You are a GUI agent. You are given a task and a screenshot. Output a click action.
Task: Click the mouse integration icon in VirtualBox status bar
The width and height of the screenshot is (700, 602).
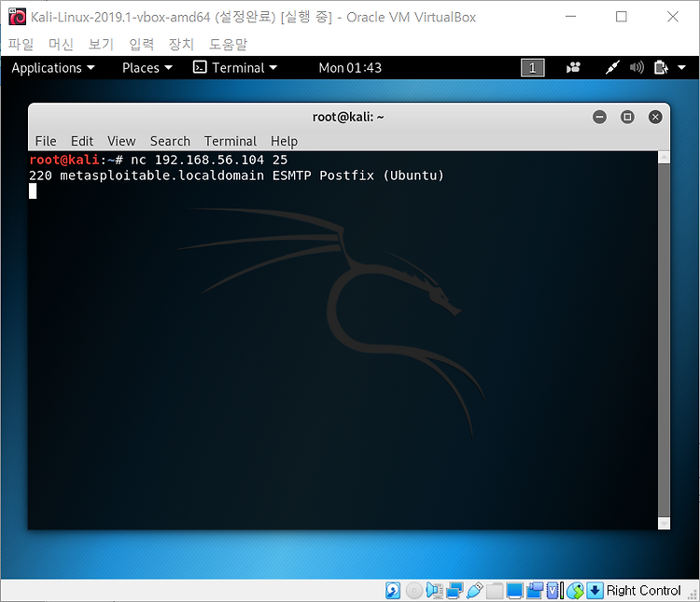pos(576,591)
